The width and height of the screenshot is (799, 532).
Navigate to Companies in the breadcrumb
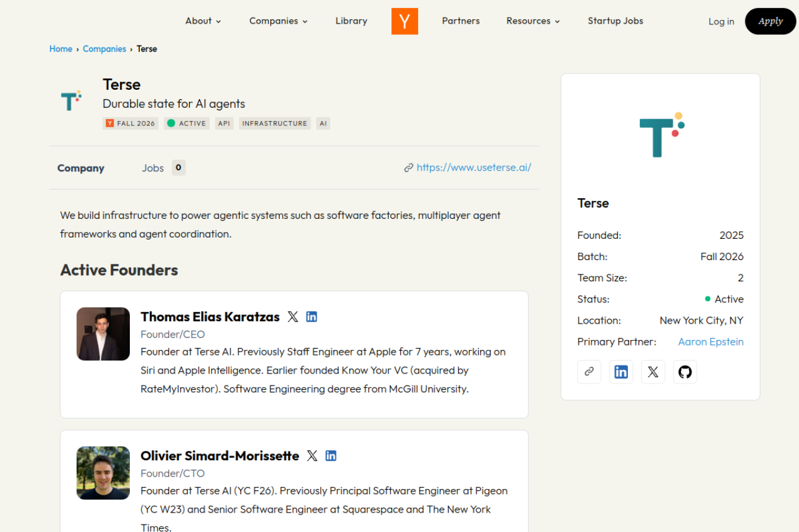[104, 49]
